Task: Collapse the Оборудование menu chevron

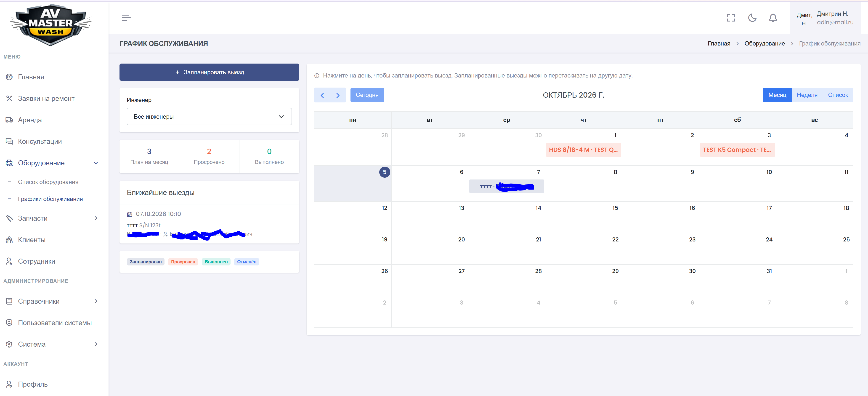Action: [96, 163]
